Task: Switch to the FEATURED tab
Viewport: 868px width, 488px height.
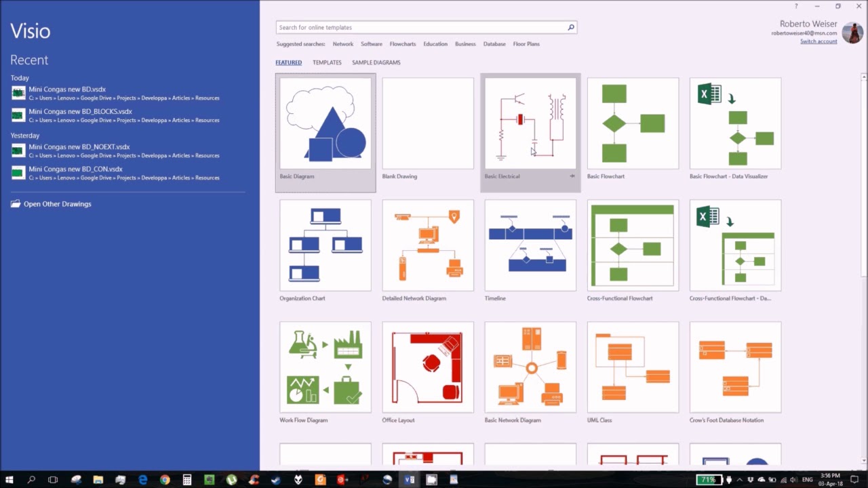Action: click(288, 62)
